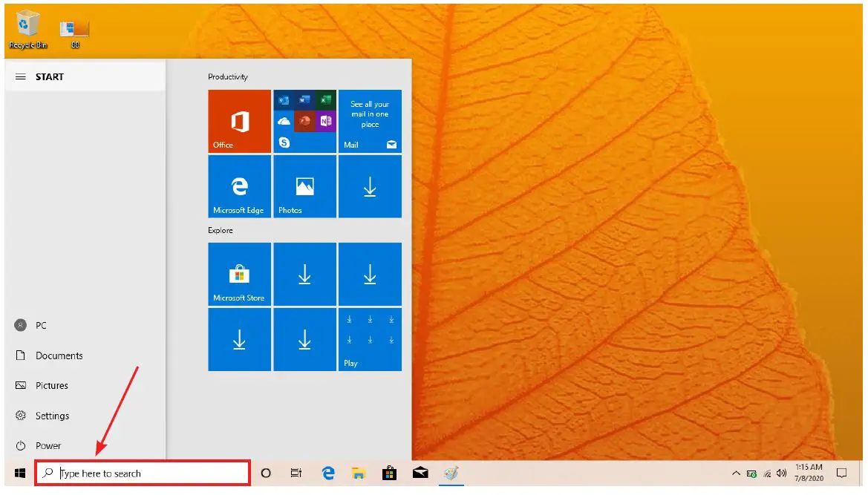Click the Explore group heading

pyautogui.click(x=221, y=231)
